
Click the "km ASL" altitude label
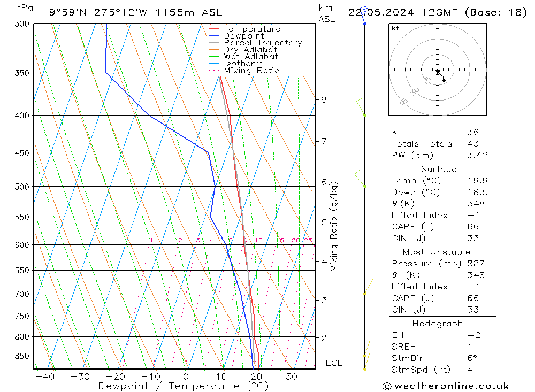[x=326, y=13]
